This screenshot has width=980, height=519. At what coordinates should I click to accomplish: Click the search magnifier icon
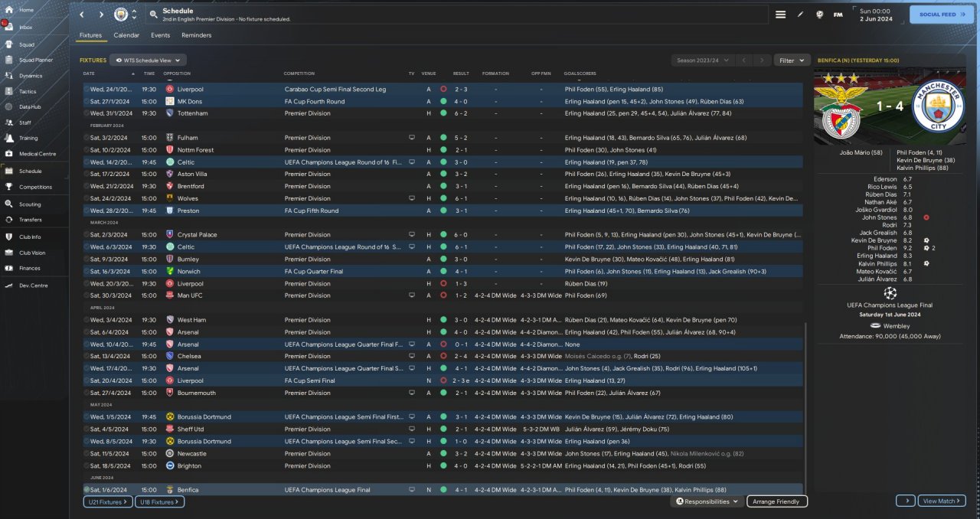tap(154, 14)
